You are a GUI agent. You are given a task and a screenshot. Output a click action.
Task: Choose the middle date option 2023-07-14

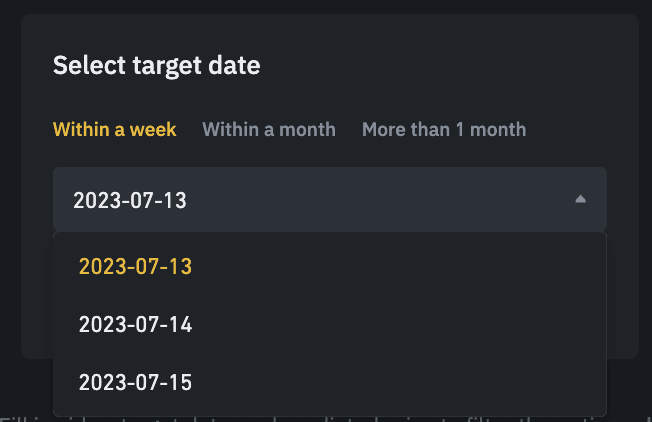[x=135, y=325]
